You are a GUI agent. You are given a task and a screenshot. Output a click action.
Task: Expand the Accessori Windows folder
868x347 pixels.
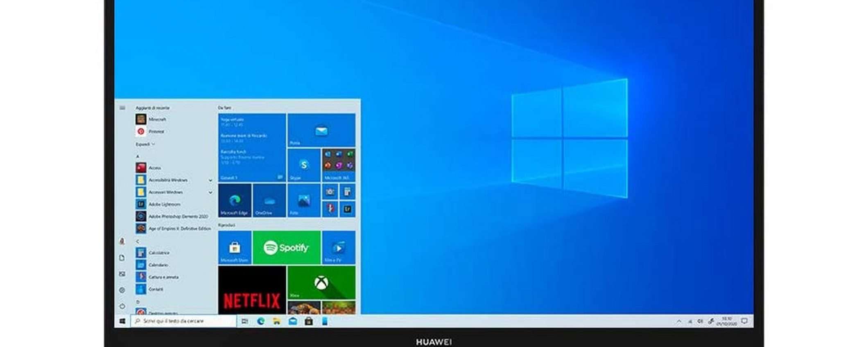[175, 192]
